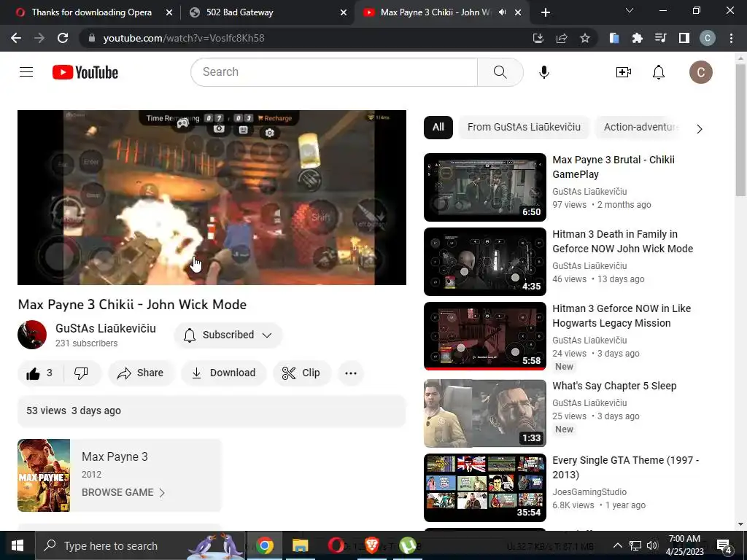Open the tab search dropdown arrow
747x560 pixels.
(x=629, y=10)
